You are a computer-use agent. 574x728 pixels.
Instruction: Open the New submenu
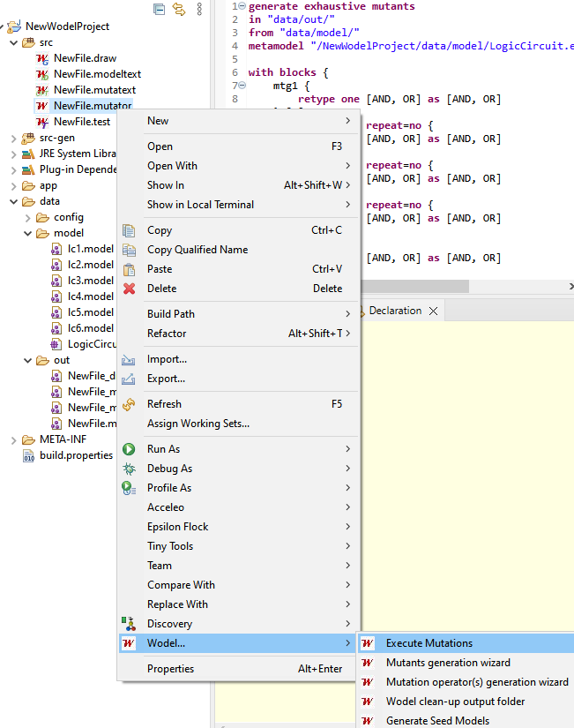239,121
